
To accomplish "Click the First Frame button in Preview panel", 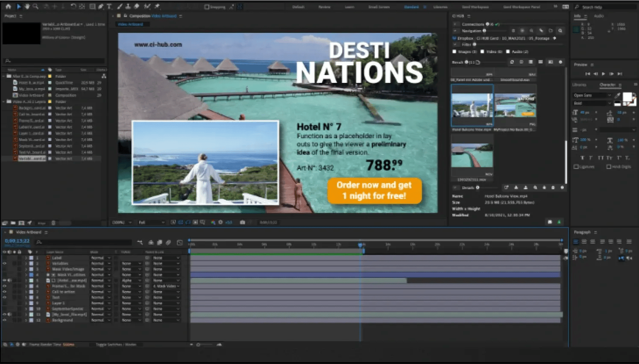I will pos(588,74).
